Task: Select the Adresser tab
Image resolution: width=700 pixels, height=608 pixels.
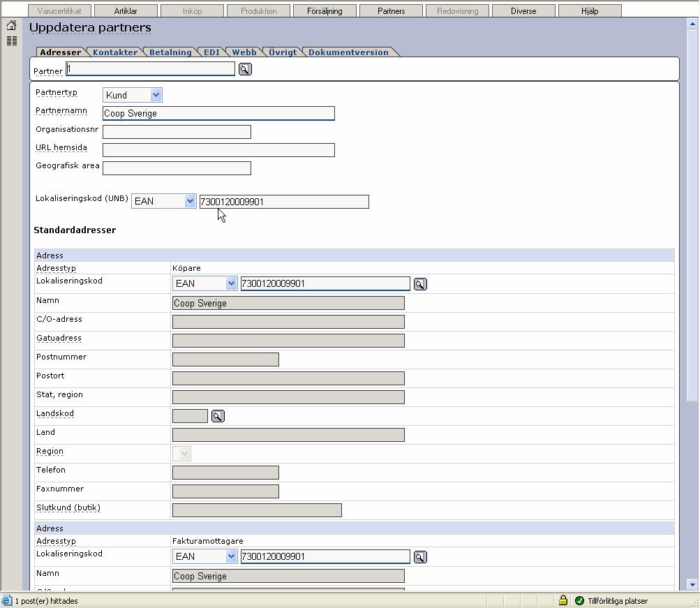Action: [x=61, y=52]
